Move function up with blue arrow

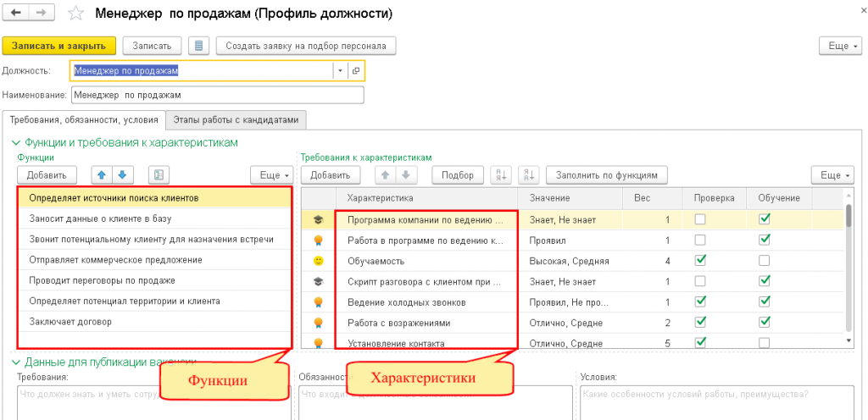pos(102,175)
